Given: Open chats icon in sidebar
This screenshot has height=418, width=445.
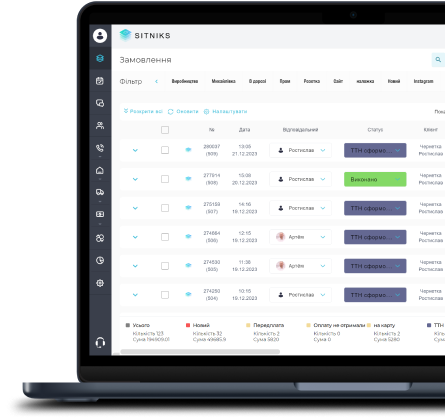Looking at the screenshot, I should point(100,103).
